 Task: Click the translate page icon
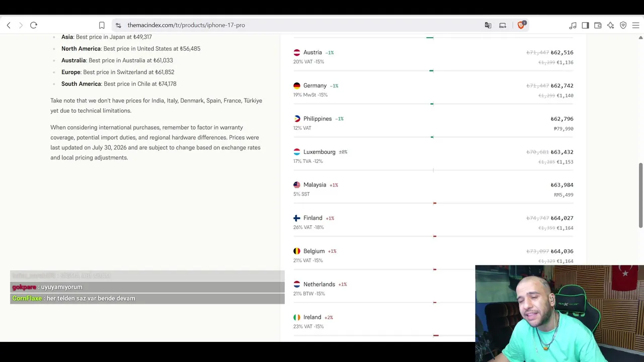(x=488, y=25)
